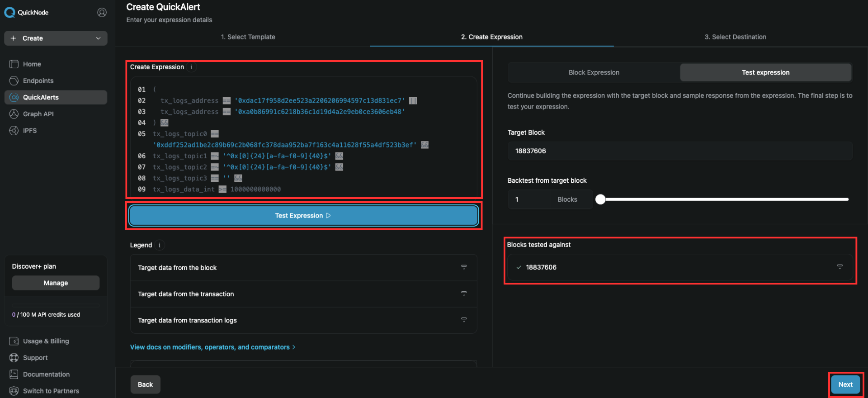The image size is (868, 398).
Task: Click address value on expression line 03
Action: coord(320,112)
